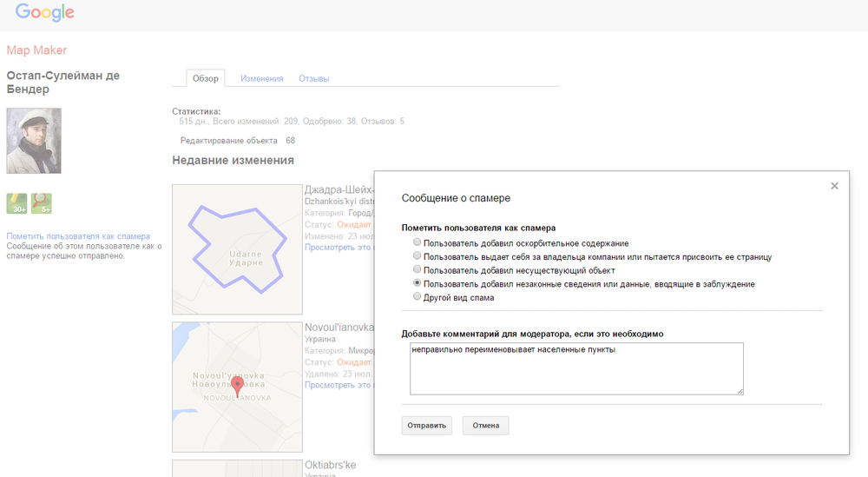Close the spammer report dialog

(x=834, y=186)
